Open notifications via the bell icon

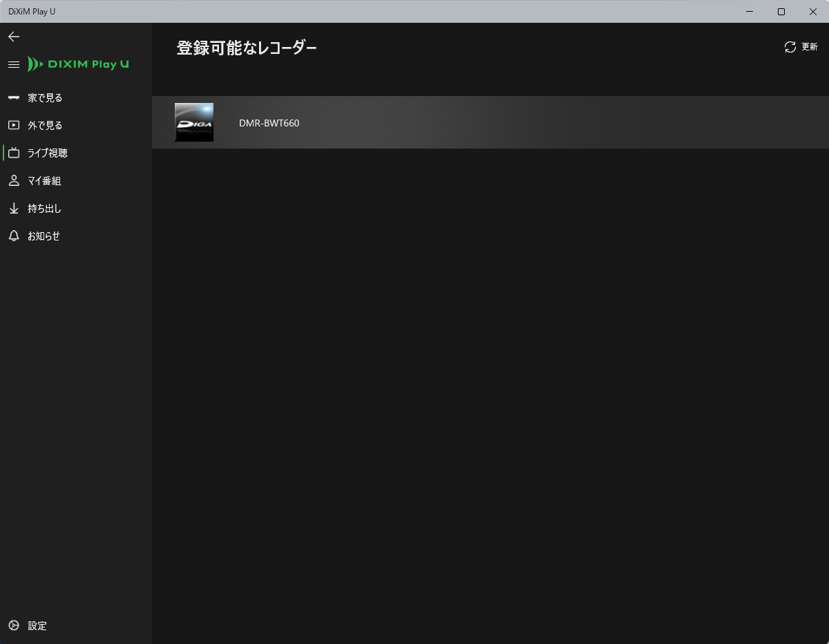14,236
